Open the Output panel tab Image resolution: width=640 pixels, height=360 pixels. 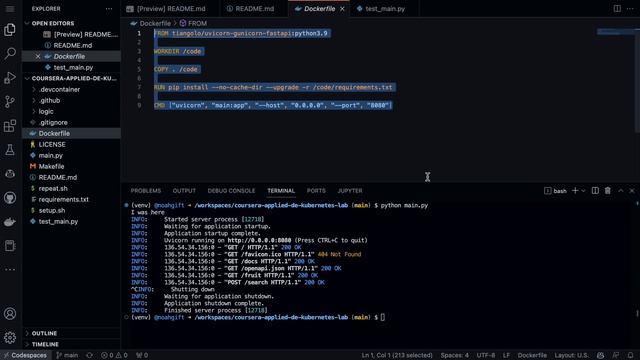click(184, 191)
